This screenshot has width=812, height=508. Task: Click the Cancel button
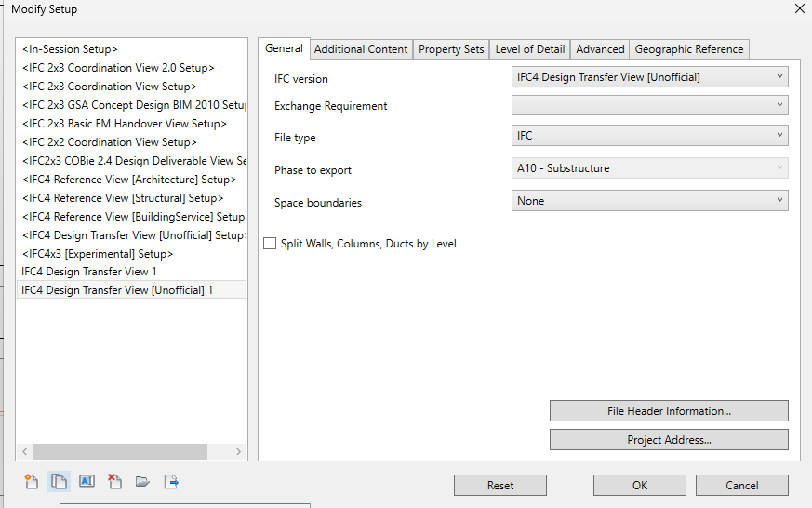742,486
